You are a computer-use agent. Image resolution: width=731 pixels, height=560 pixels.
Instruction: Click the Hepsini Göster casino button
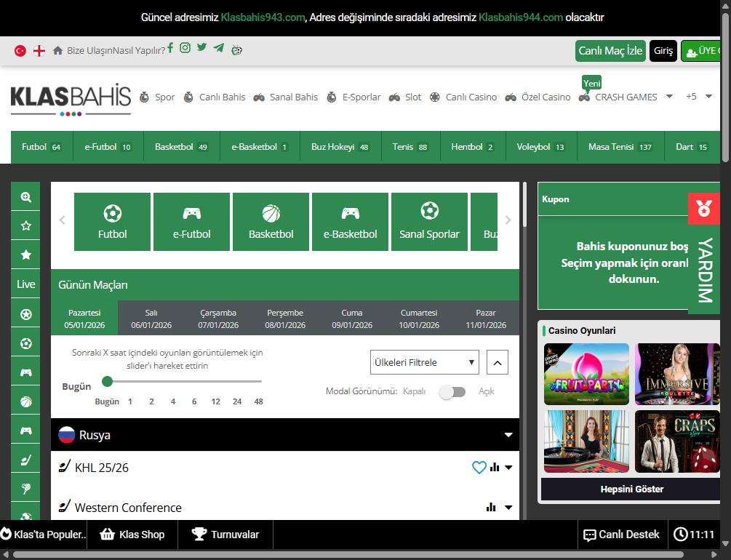[x=631, y=489]
